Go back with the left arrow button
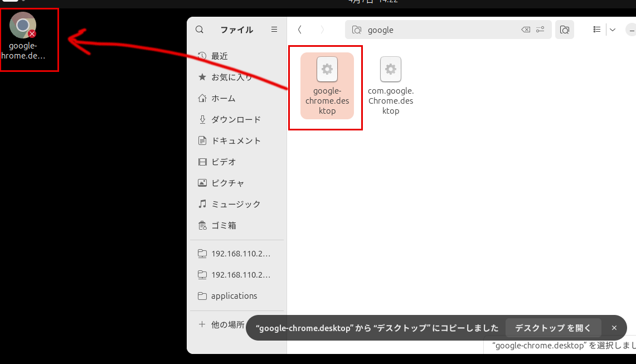Viewport: 636px width, 364px height. [300, 30]
